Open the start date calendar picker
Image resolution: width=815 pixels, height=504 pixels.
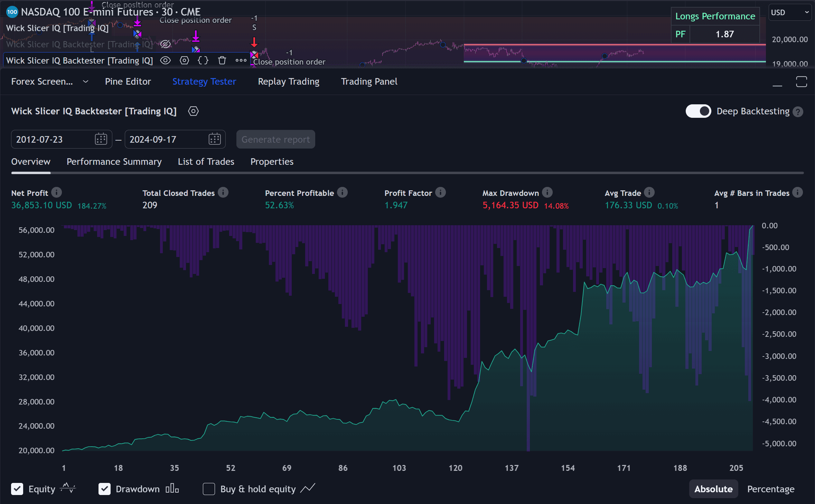(x=101, y=139)
